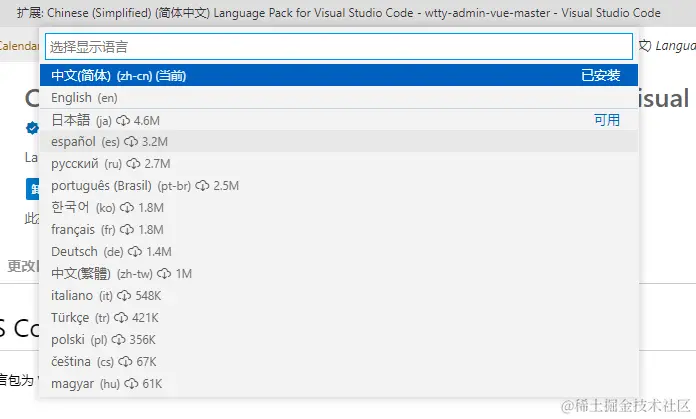
Task: Click download cloud icon next to 日本語
Action: click(123, 120)
